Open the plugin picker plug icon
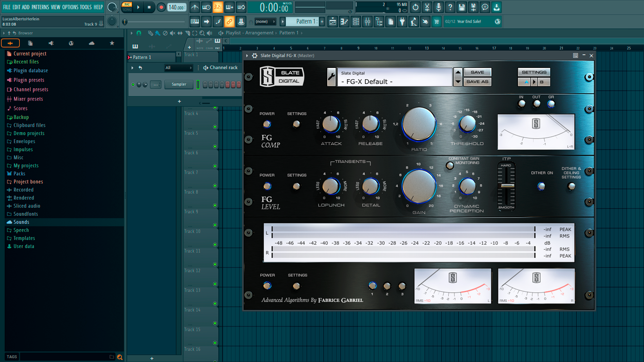This screenshot has width=644, height=362. click(x=402, y=22)
